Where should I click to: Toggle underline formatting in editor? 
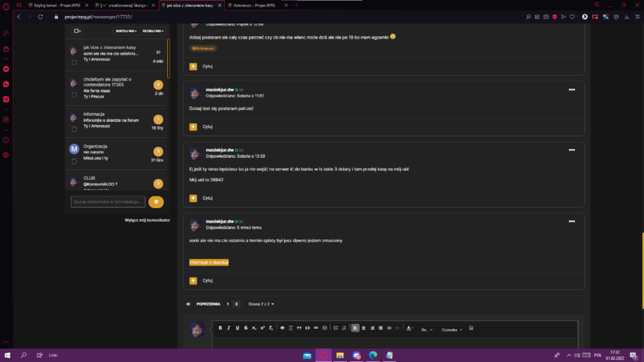(238, 328)
